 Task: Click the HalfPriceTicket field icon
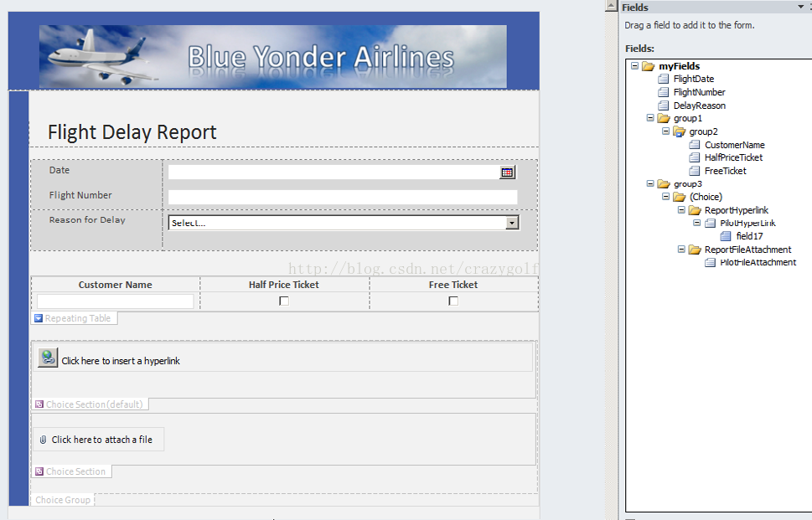(x=695, y=157)
